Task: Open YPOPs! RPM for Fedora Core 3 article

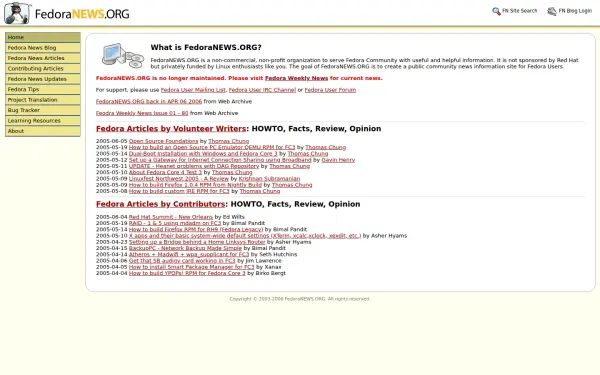Action: point(187,273)
